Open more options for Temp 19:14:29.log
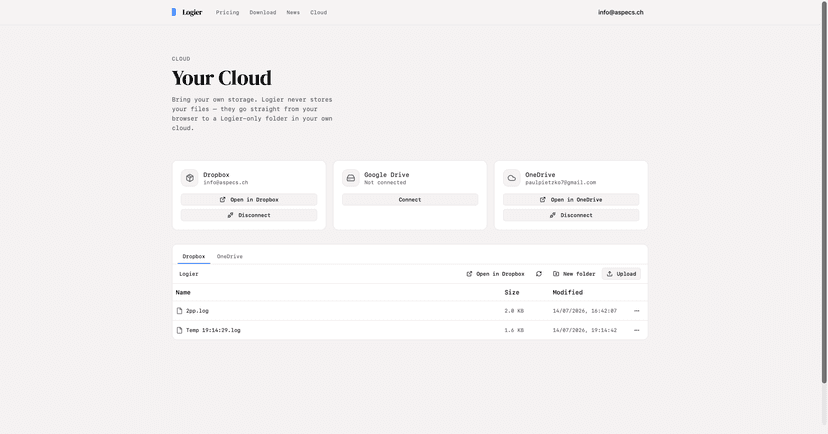The image size is (828, 434). click(637, 330)
